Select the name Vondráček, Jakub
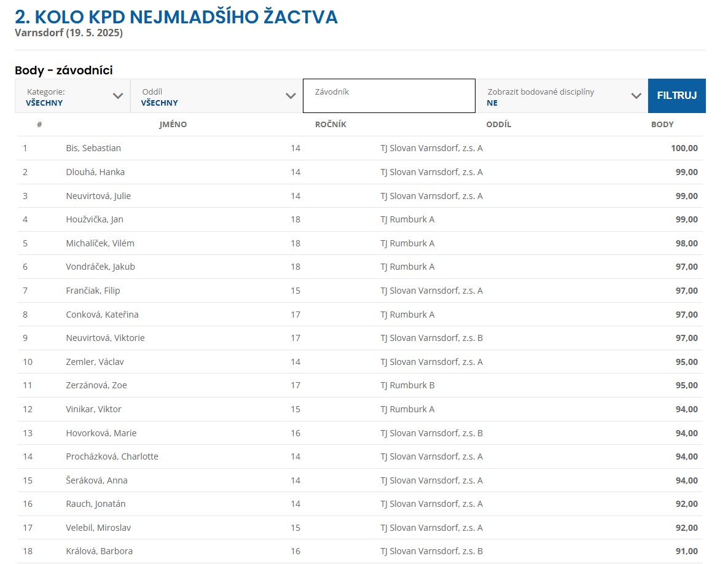728x564 pixels. coord(100,267)
